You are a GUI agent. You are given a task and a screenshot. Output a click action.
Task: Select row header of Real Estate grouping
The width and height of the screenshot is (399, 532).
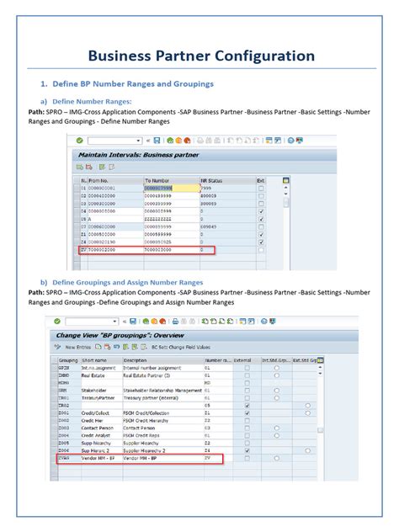pos(54,375)
